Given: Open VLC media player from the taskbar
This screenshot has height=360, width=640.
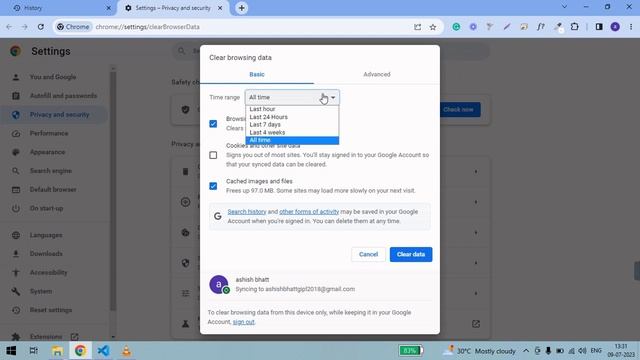Looking at the screenshot, I should coord(127,351).
